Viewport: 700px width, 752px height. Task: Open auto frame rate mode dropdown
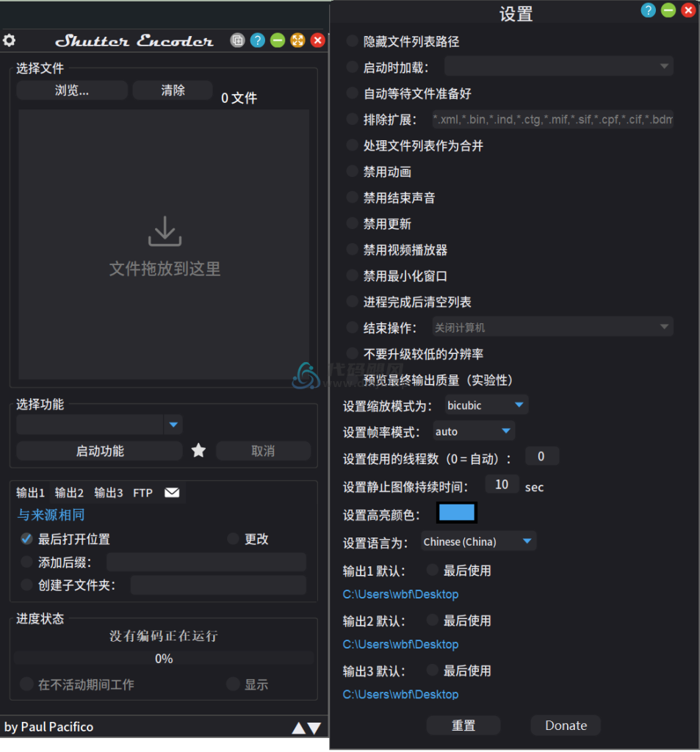474,431
